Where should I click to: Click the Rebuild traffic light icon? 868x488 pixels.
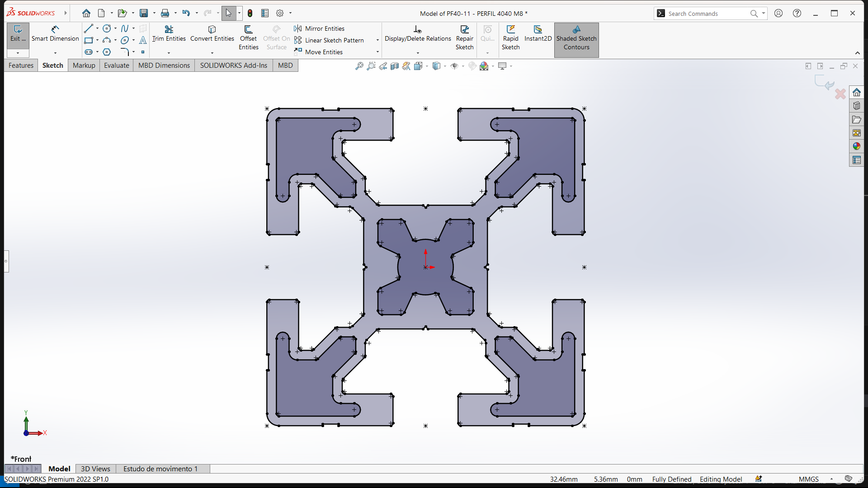click(250, 13)
